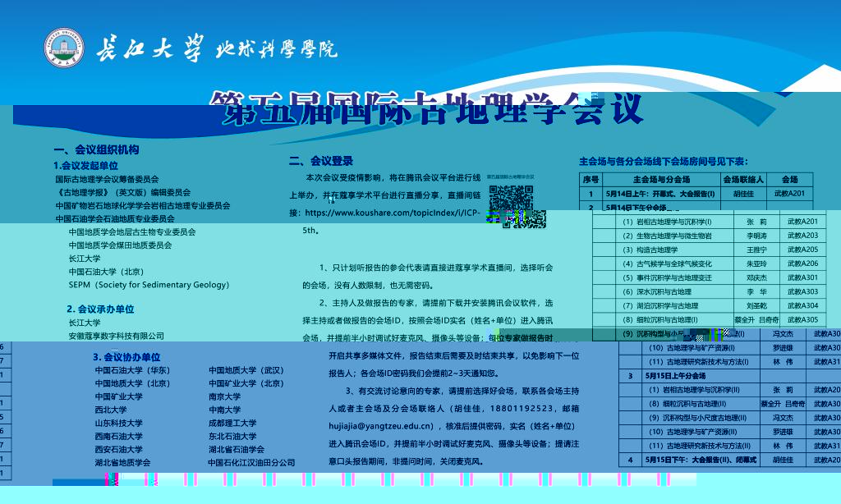Click the 2. 会议承办单位 subheading
This screenshot has width=841, height=504.
coord(100,309)
